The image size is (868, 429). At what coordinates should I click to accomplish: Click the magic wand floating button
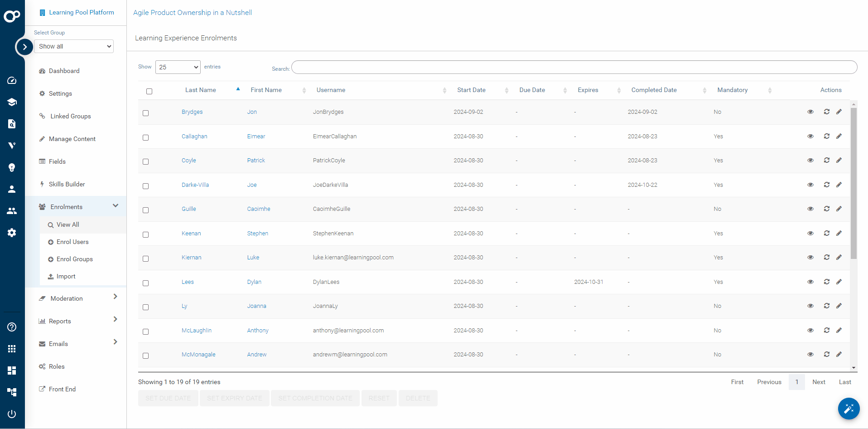(x=849, y=409)
